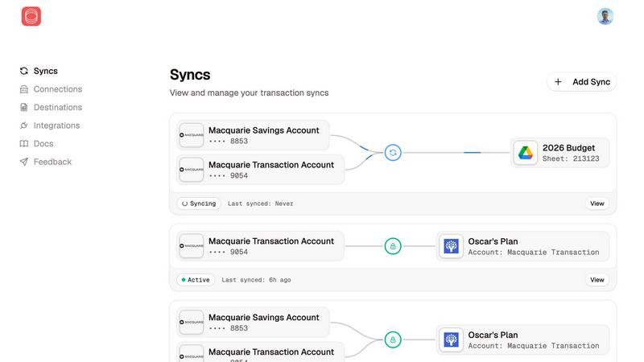Click the Syncing status badge
644x362 pixels.
[x=198, y=204]
